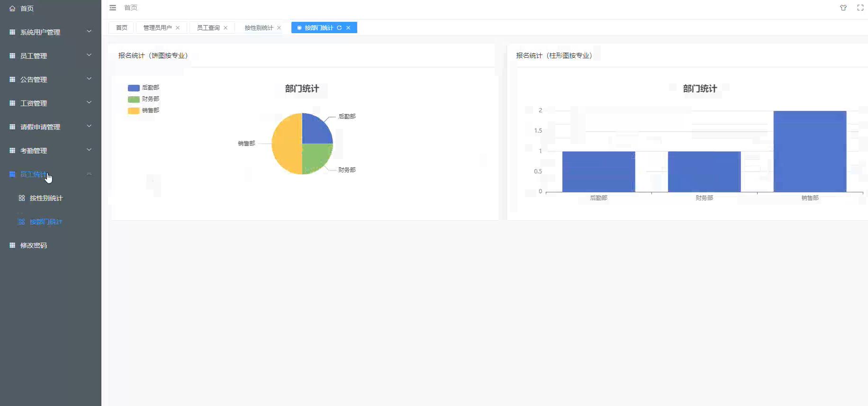
Task: Click the green 财务部 pie slice
Action: pos(315,157)
